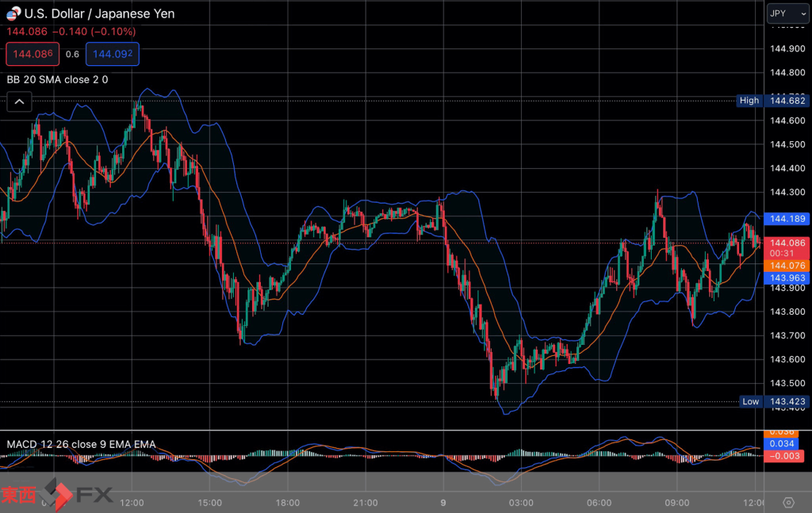Click the blue buy price 144.092 button
Screen dimensions: 812x513
tap(113, 54)
